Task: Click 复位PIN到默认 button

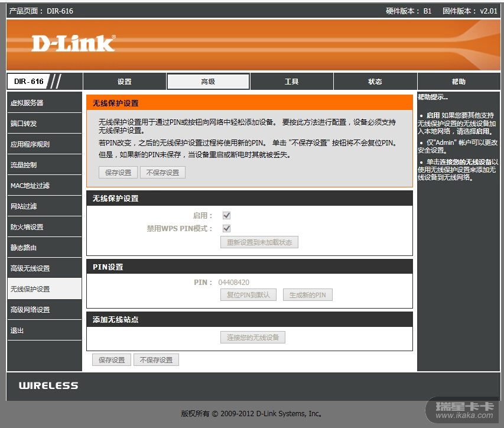Action: pyautogui.click(x=249, y=295)
